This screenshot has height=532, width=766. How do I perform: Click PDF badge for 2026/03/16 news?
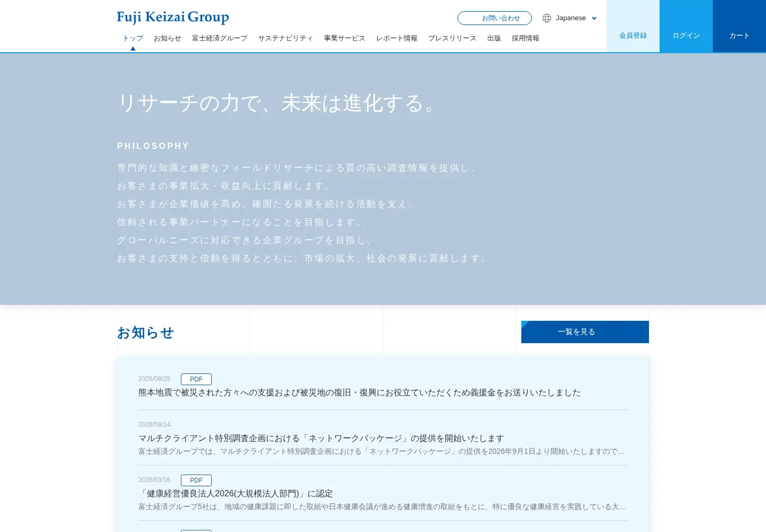click(x=196, y=480)
